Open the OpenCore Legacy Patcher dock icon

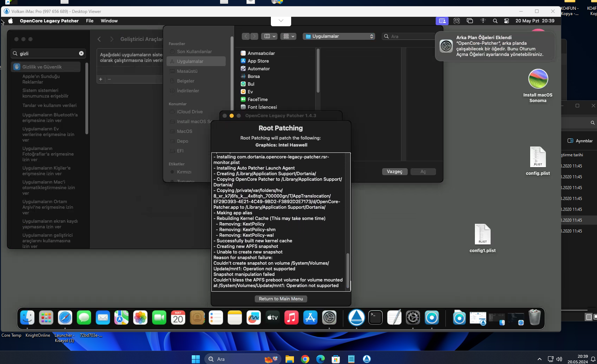pyautogui.click(x=356, y=318)
